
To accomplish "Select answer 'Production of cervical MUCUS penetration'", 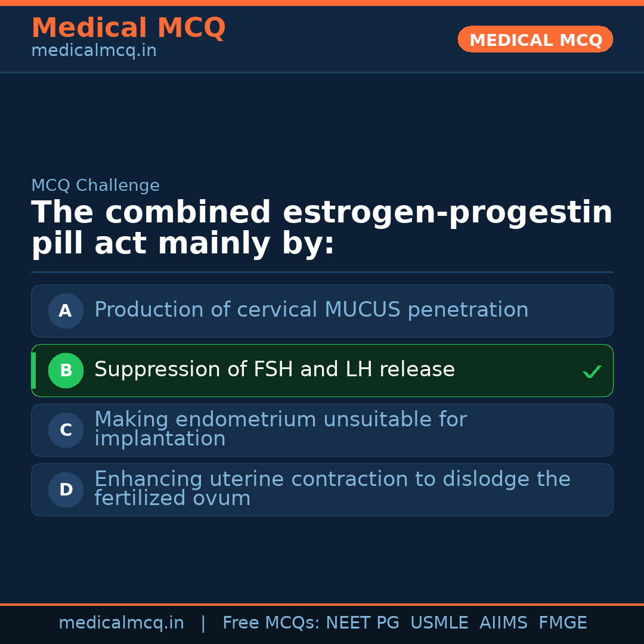I will pyautogui.click(x=311, y=310).
